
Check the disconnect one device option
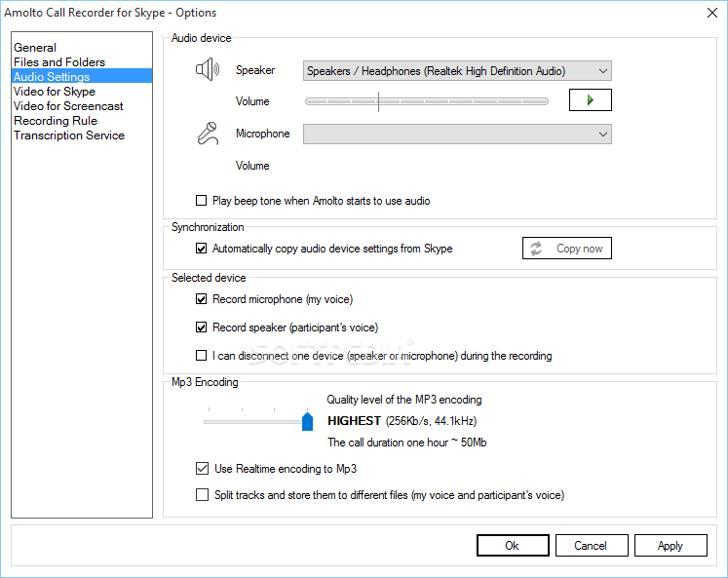coord(201,356)
